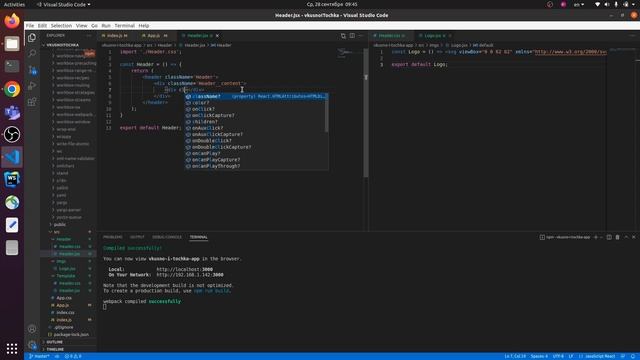Open more actions in the Explorer header

tap(89, 36)
